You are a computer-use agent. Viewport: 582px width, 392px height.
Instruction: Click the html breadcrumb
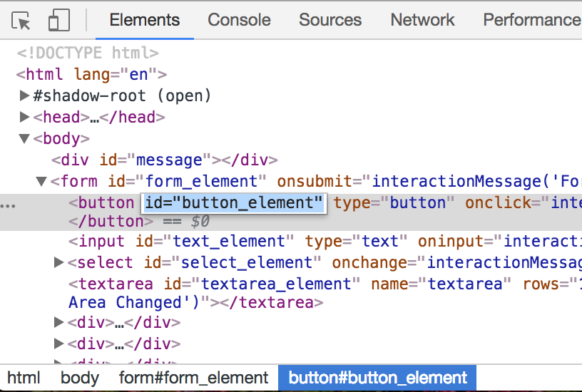[x=24, y=378]
